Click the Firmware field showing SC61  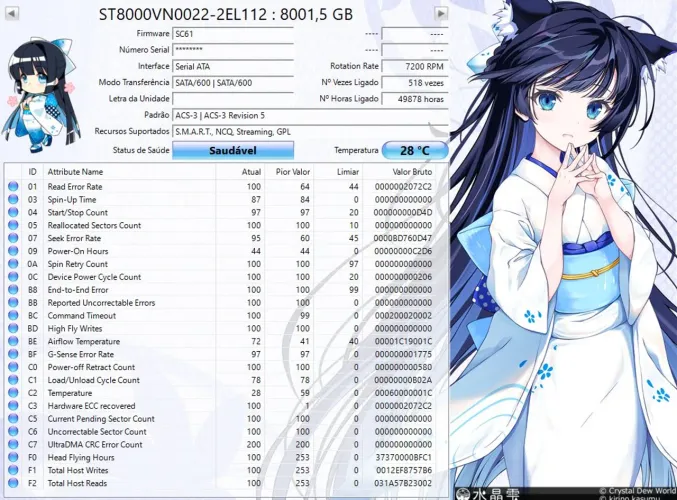click(233, 34)
